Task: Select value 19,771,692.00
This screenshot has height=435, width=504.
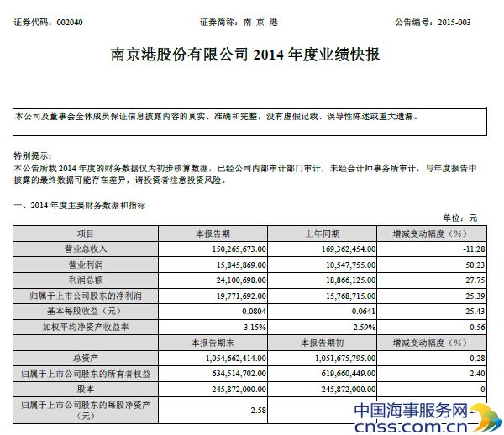Action: click(x=241, y=296)
